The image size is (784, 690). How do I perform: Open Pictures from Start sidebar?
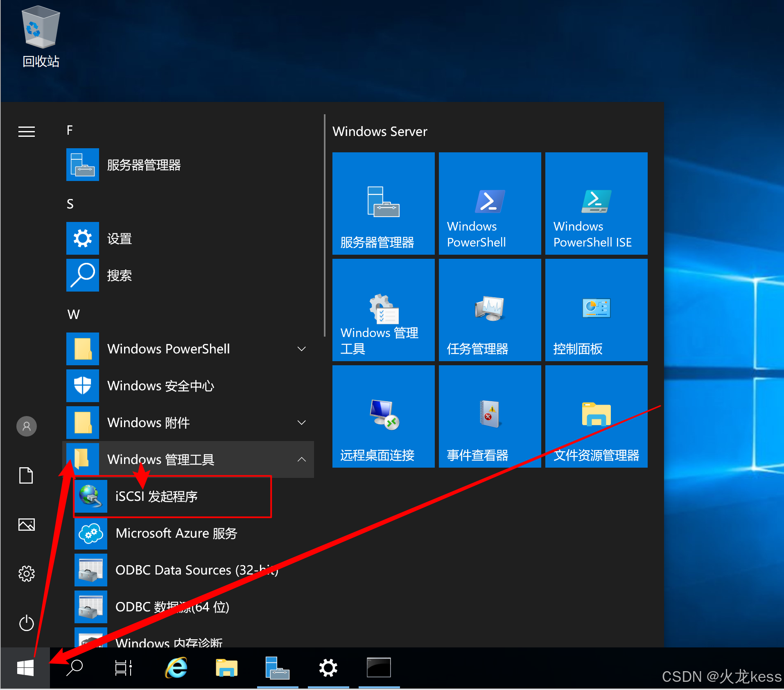(27, 525)
